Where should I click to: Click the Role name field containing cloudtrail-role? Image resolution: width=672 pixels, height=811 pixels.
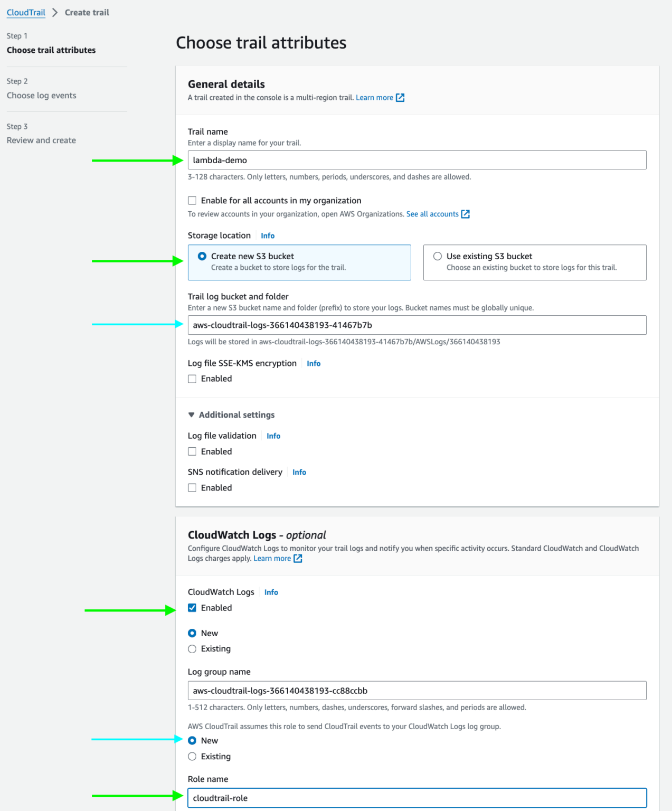[417, 798]
